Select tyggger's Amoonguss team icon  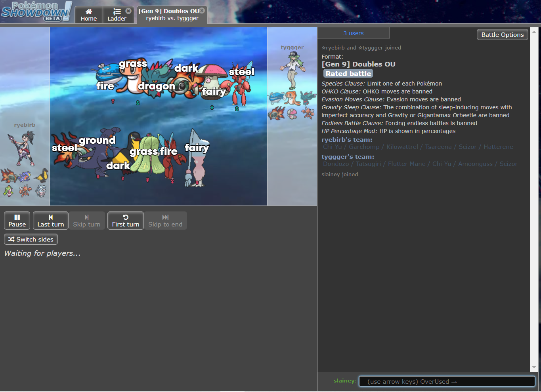click(x=292, y=114)
